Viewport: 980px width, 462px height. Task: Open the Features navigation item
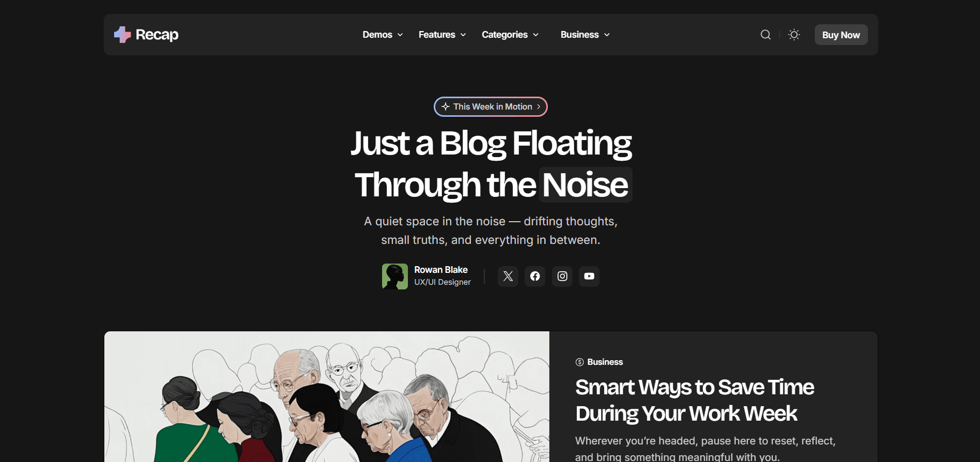coord(437,35)
